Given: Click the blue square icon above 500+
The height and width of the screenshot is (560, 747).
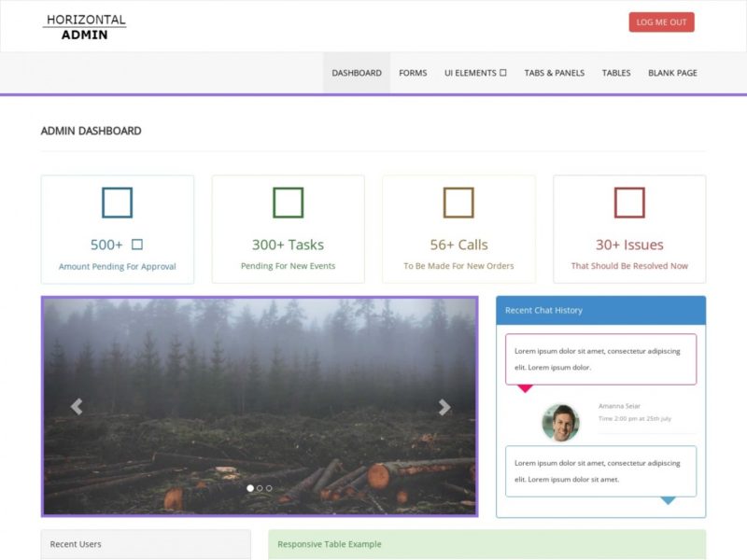Looking at the screenshot, I should point(116,202).
